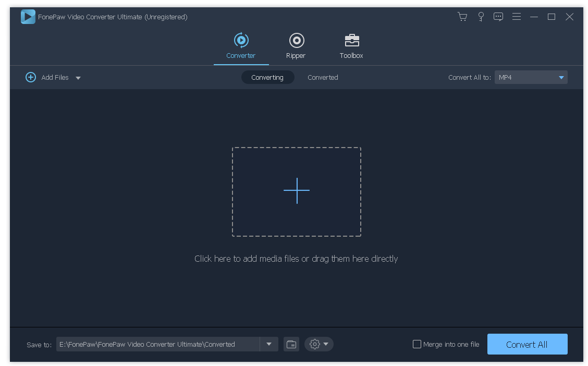Expand the Save to path dropdown arrow

pyautogui.click(x=269, y=344)
